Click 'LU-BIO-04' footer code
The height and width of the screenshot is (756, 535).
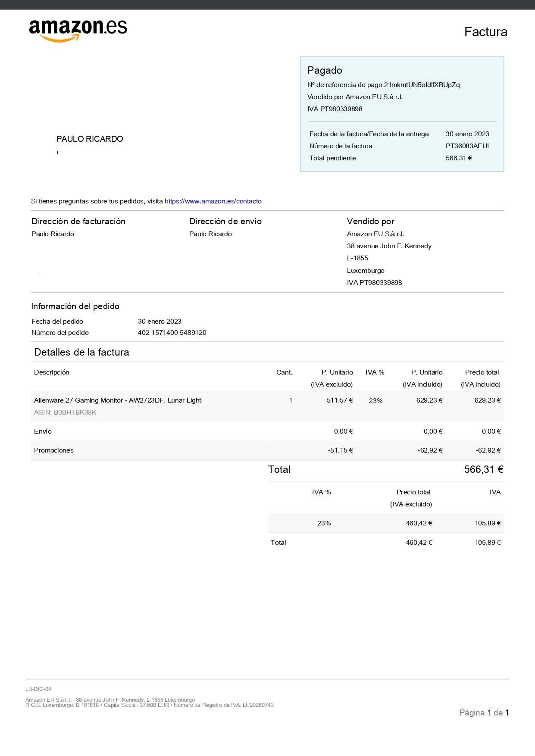click(x=38, y=689)
